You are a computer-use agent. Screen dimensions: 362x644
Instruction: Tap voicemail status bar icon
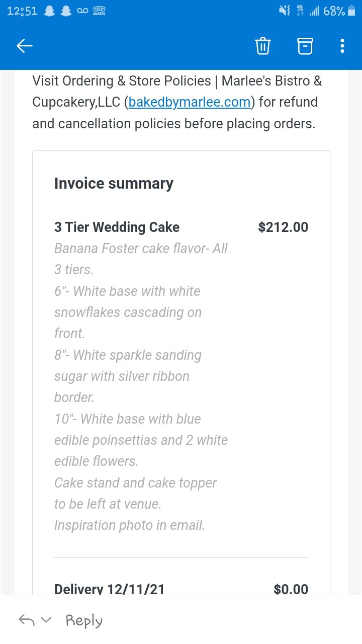point(83,12)
